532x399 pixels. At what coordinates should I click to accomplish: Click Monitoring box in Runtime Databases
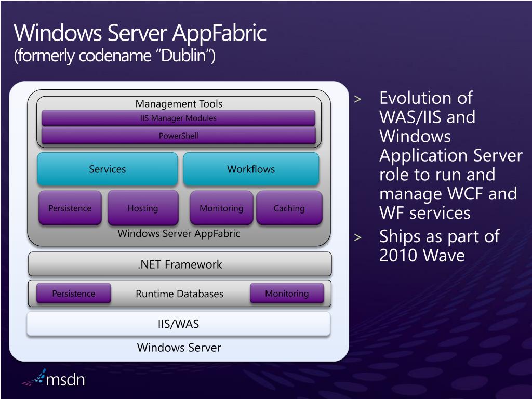(x=287, y=294)
